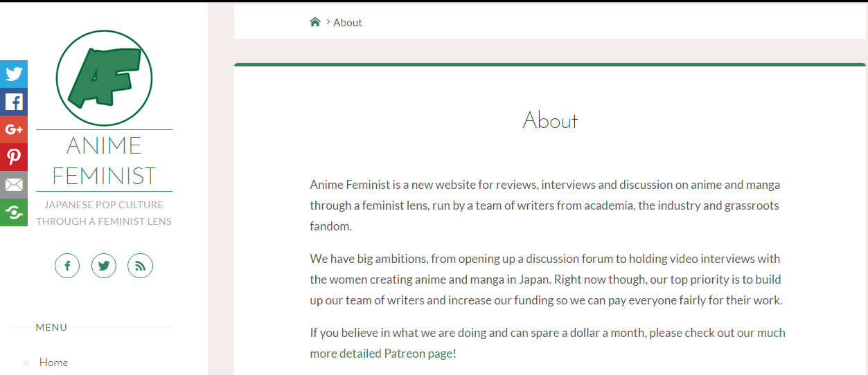Click the MENU sidebar heading
The width and height of the screenshot is (868, 375).
pyautogui.click(x=51, y=327)
